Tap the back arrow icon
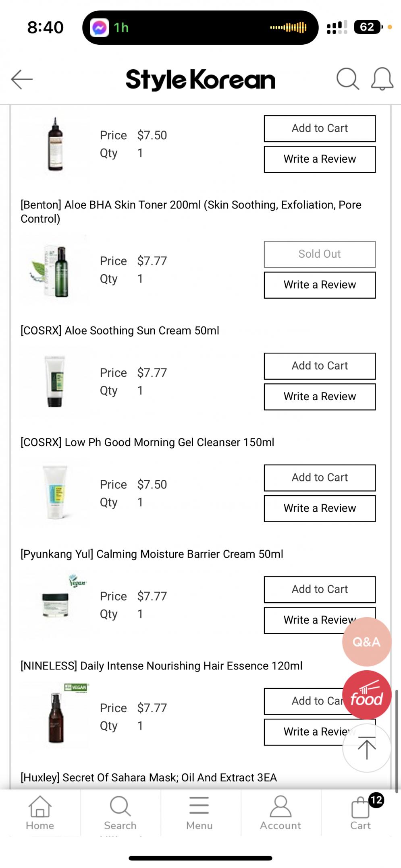 (22, 79)
